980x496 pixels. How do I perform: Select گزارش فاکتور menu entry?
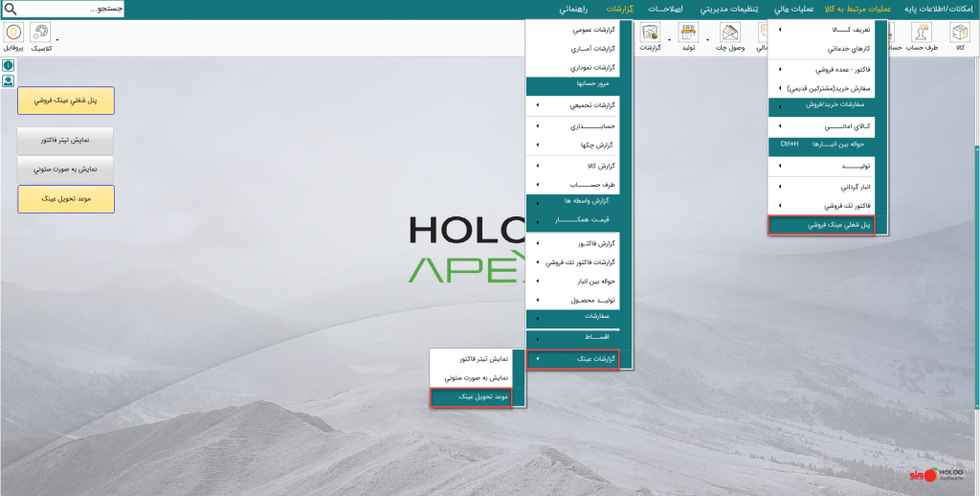click(572, 243)
